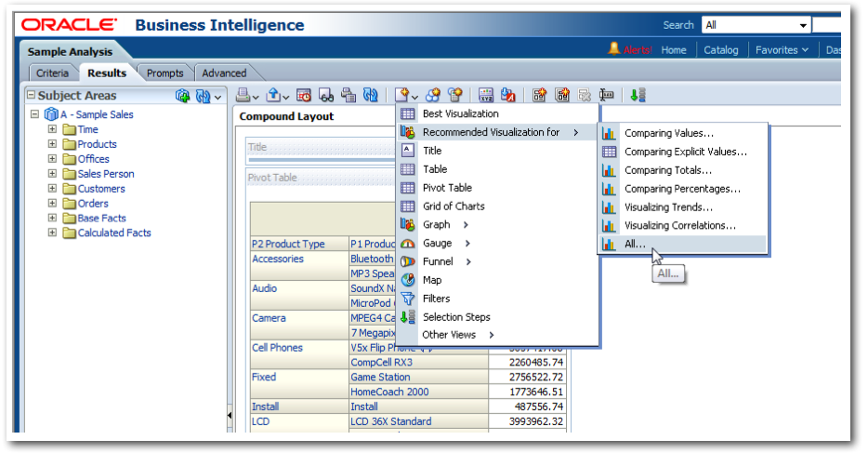Click the Alerts bell icon
The width and height of the screenshot is (868, 453).
pos(613,48)
